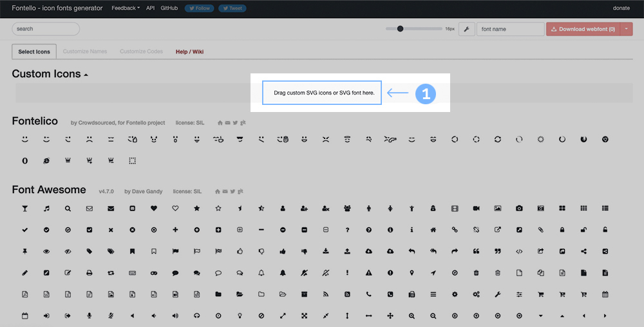Pick the music note icon
The width and height of the screenshot is (644, 327).
coord(46,209)
